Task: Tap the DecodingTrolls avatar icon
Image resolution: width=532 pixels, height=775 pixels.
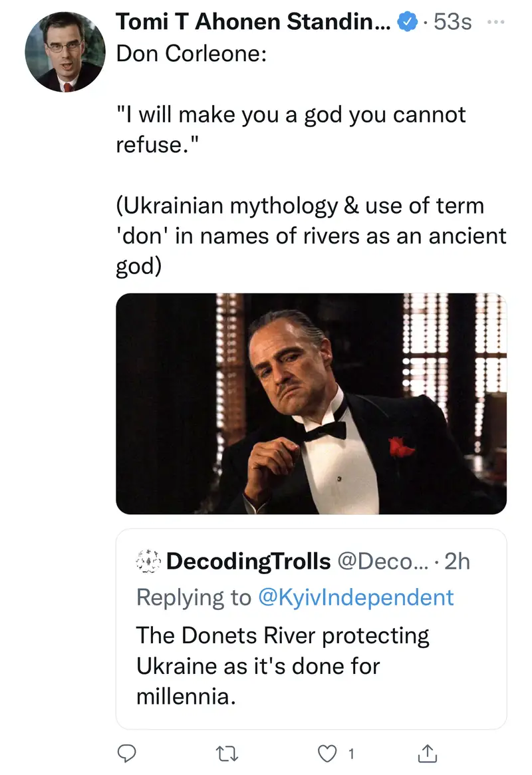Action: [x=148, y=561]
